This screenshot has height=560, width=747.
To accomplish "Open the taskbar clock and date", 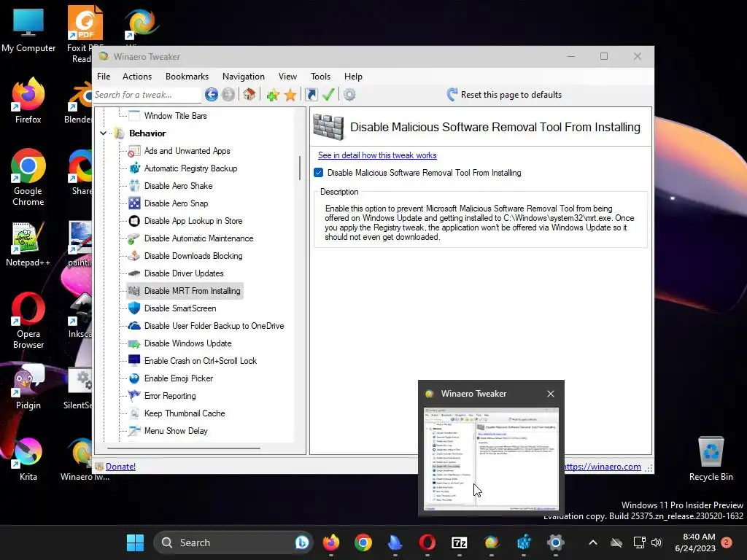I will pos(695,542).
